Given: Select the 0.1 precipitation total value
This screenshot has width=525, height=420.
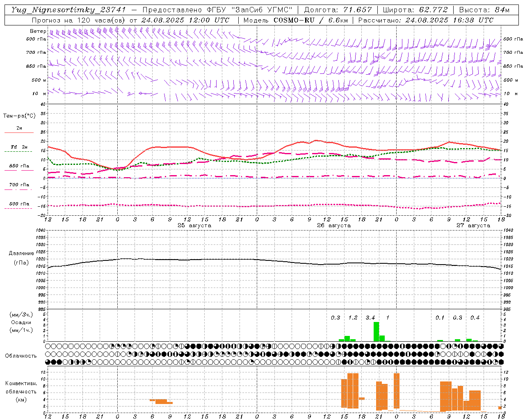Looking at the screenshot, I should pos(440,317).
